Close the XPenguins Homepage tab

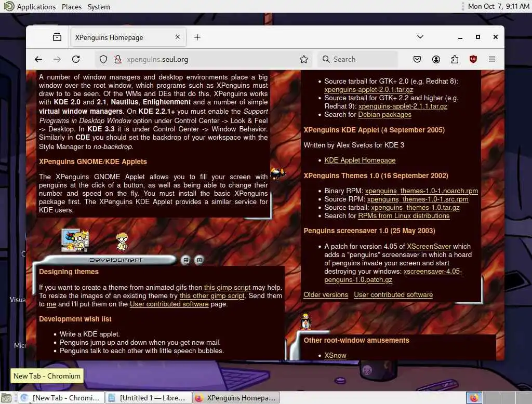coord(178,37)
